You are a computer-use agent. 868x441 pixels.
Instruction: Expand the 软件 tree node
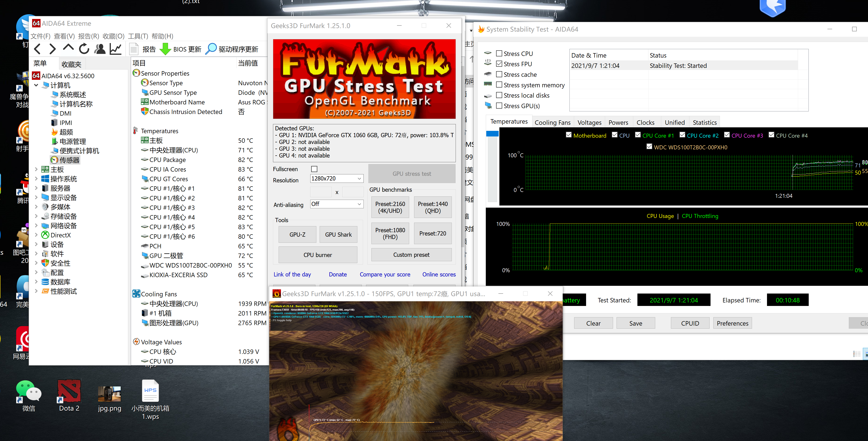pos(36,254)
